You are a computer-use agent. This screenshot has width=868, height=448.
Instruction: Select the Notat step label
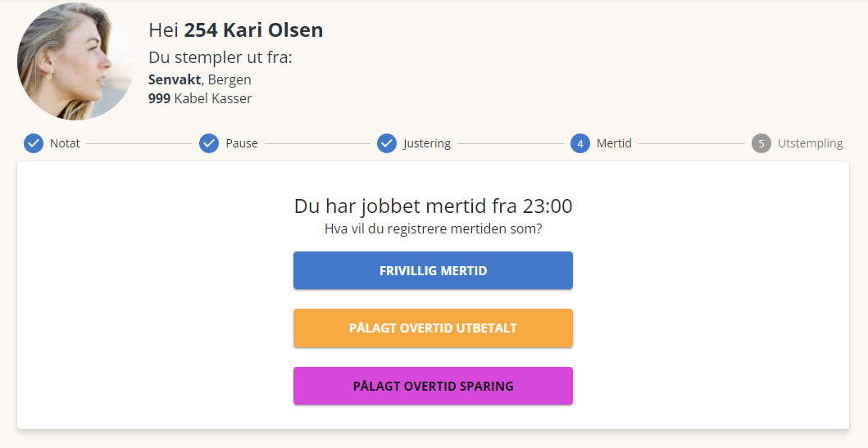click(65, 143)
